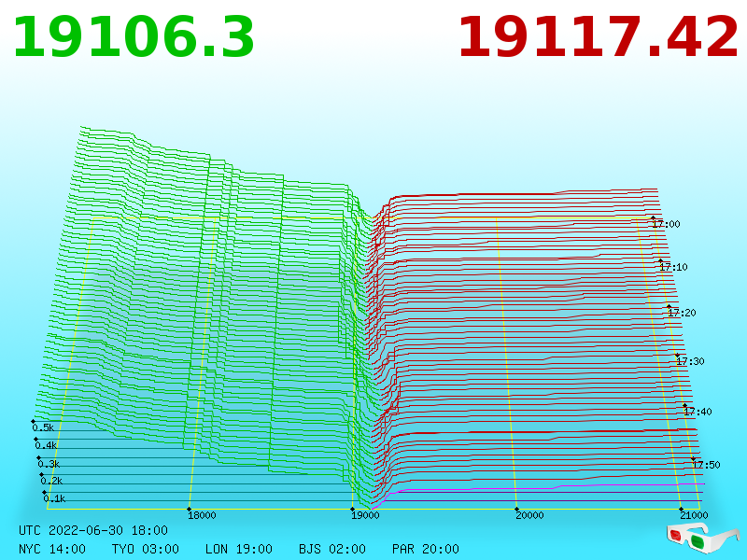Click the 21000 price axis label

point(694,515)
